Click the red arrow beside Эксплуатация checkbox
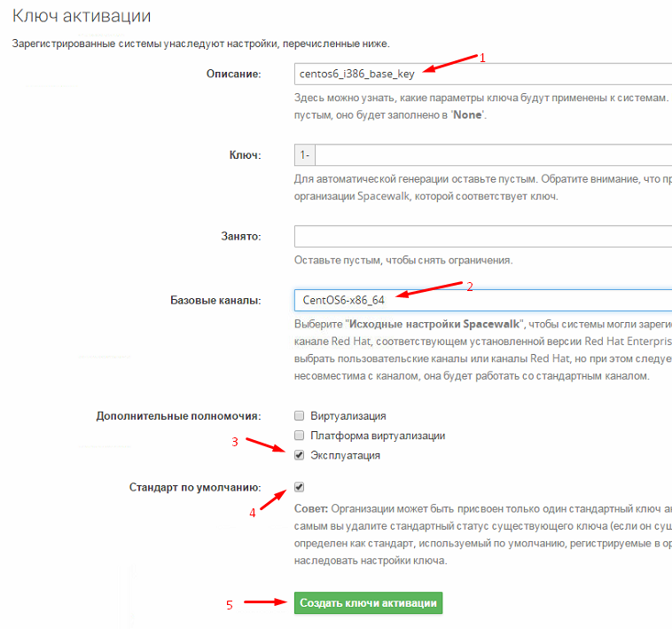Screen dimensions: 672x629 tap(267, 444)
